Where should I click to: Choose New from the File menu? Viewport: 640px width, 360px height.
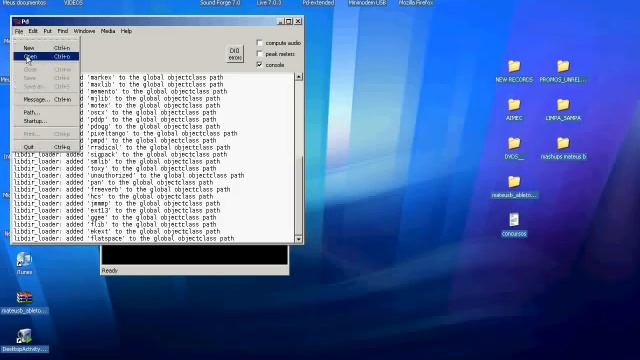pos(46,48)
